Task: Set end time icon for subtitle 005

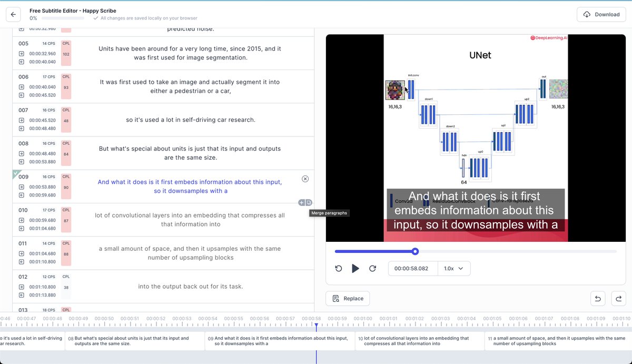Action: tap(22, 62)
